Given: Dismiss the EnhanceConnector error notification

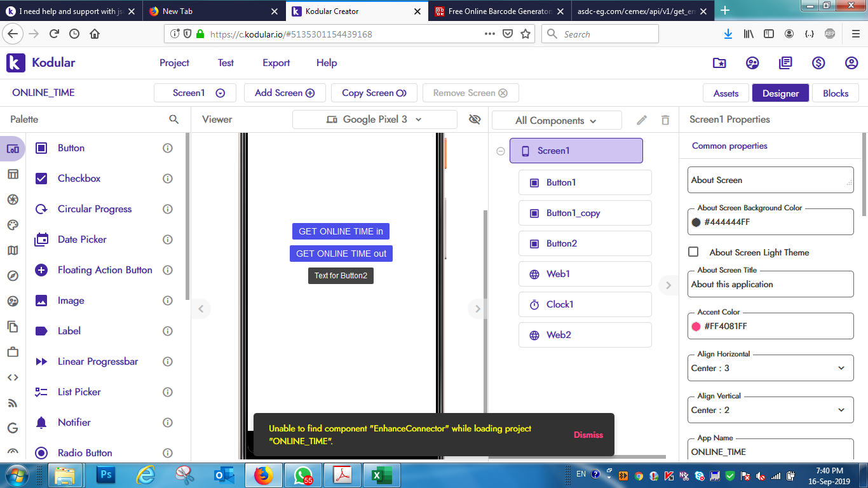Looking at the screenshot, I should [x=588, y=435].
